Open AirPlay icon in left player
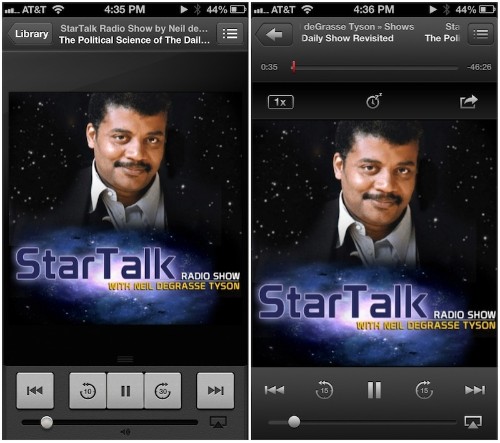The width and height of the screenshot is (500, 443). coord(218,422)
